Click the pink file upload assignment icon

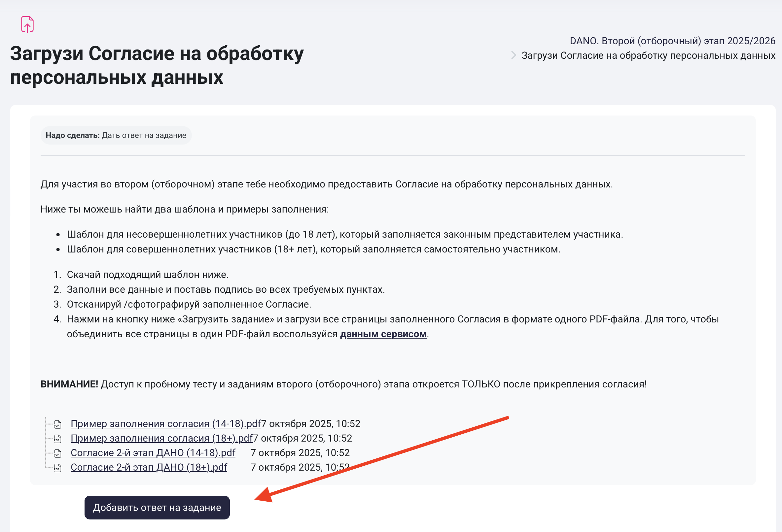click(x=27, y=24)
